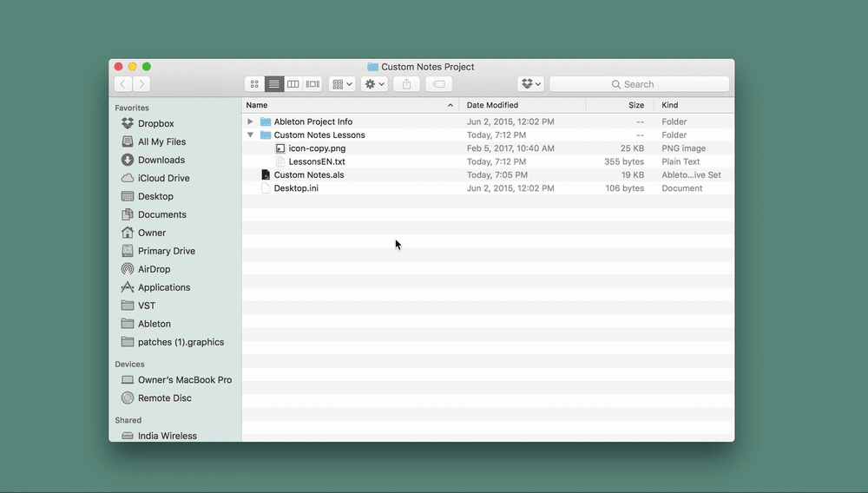868x493 pixels.
Task: Click the Edit Tags toolbar button
Action: pos(439,84)
